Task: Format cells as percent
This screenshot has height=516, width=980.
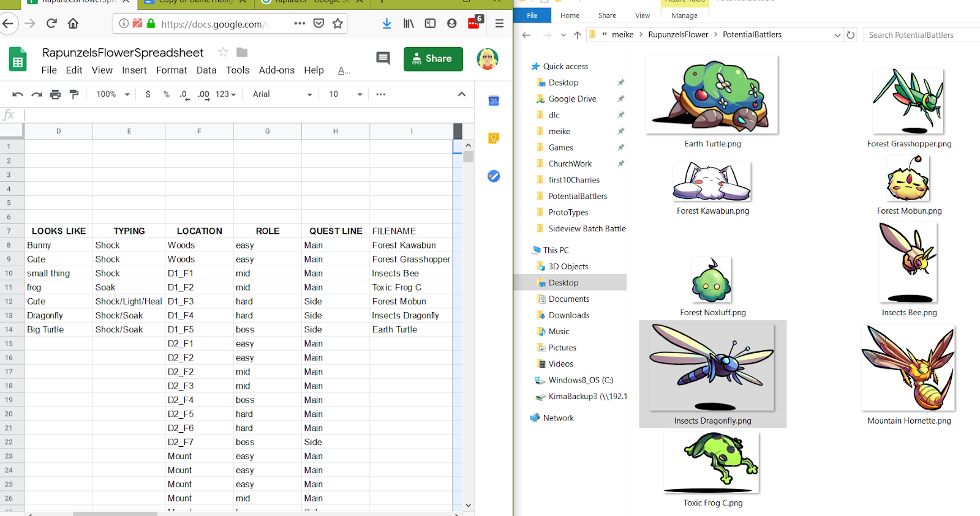Action: click(167, 94)
